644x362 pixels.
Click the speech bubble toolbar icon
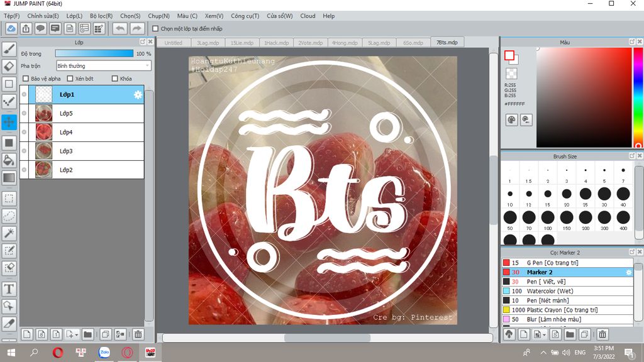[x=40, y=29]
